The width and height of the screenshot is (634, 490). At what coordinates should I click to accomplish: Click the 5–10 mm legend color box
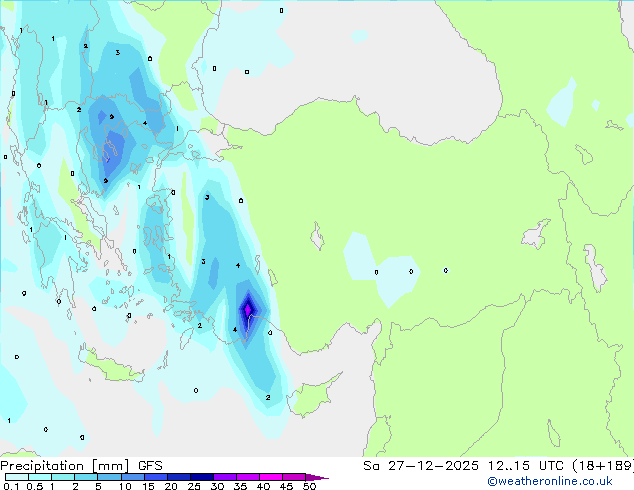coord(109,477)
